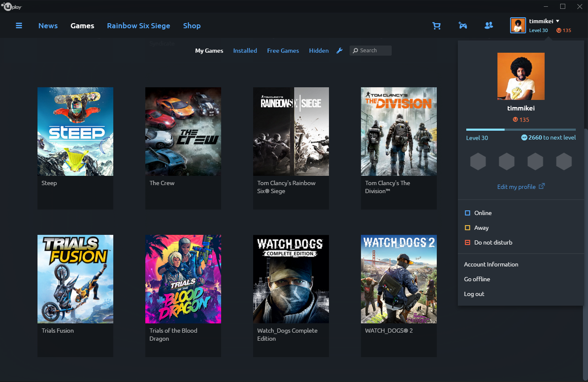Open the Shop section
The height and width of the screenshot is (382, 588).
click(x=192, y=25)
